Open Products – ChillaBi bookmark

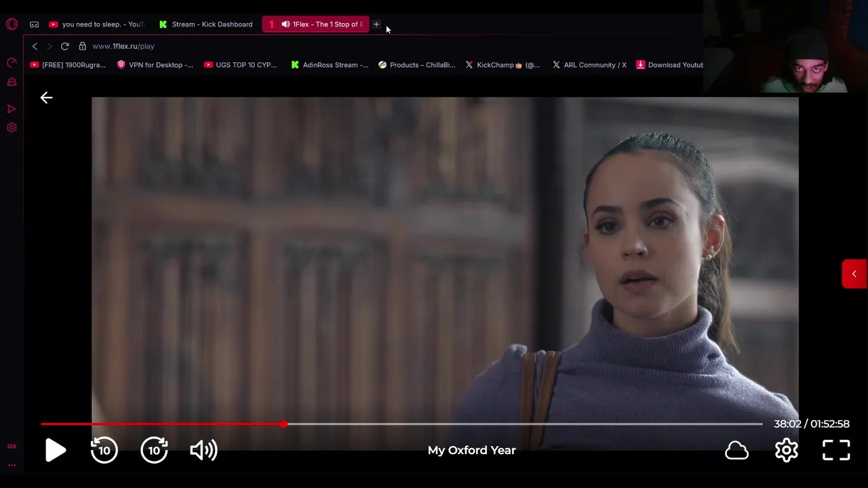click(x=417, y=65)
